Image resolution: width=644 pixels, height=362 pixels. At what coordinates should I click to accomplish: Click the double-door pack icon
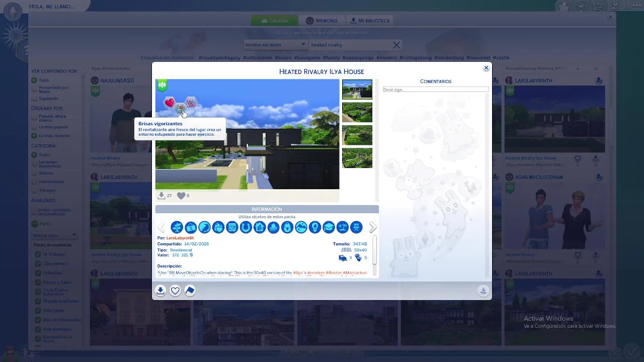click(x=232, y=227)
